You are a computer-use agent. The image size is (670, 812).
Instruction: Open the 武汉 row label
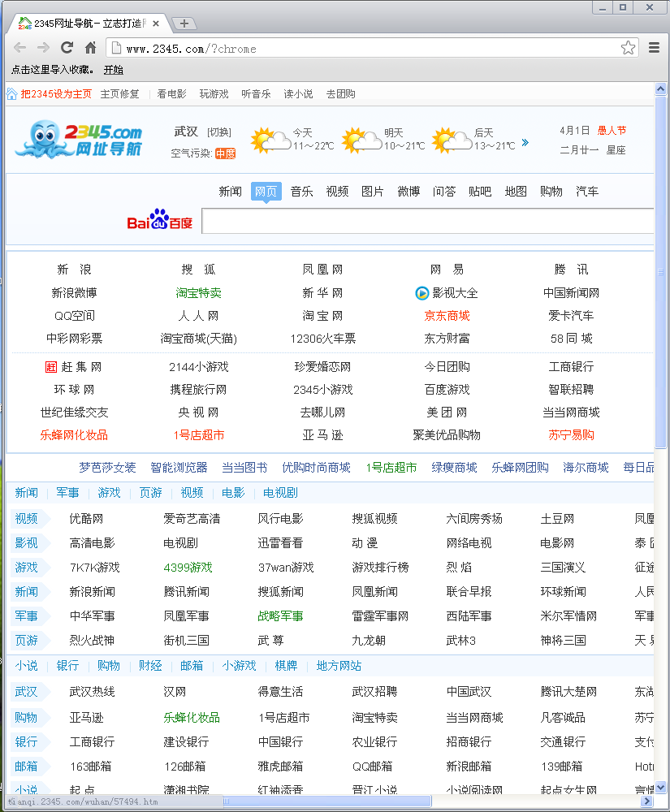27,692
